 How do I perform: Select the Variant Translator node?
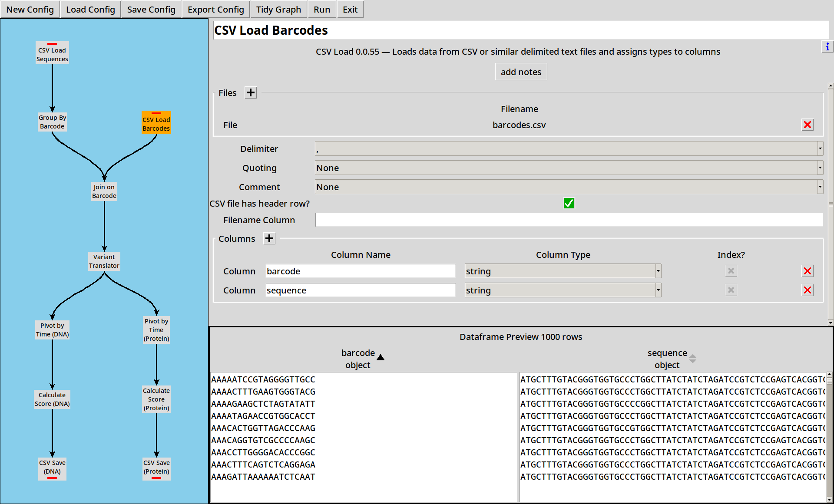click(104, 261)
